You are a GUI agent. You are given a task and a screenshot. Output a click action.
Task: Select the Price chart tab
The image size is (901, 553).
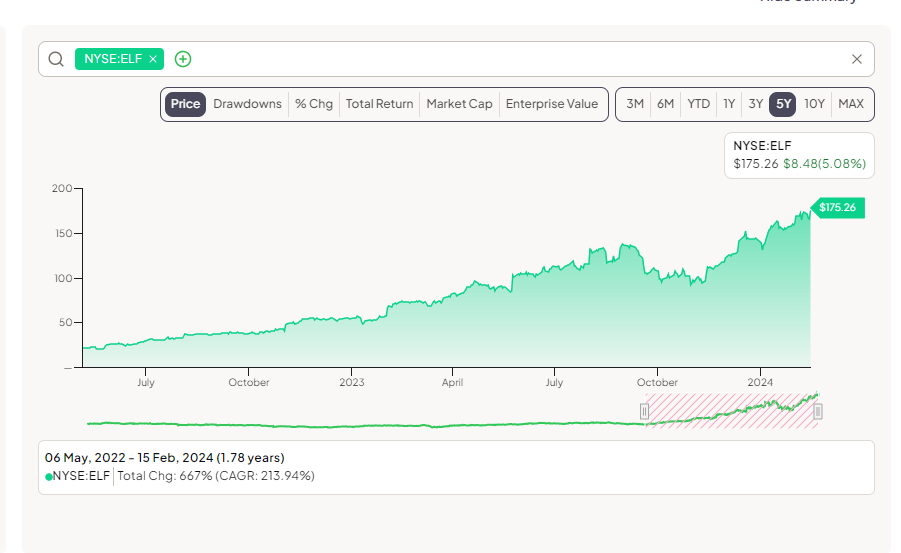coord(185,104)
